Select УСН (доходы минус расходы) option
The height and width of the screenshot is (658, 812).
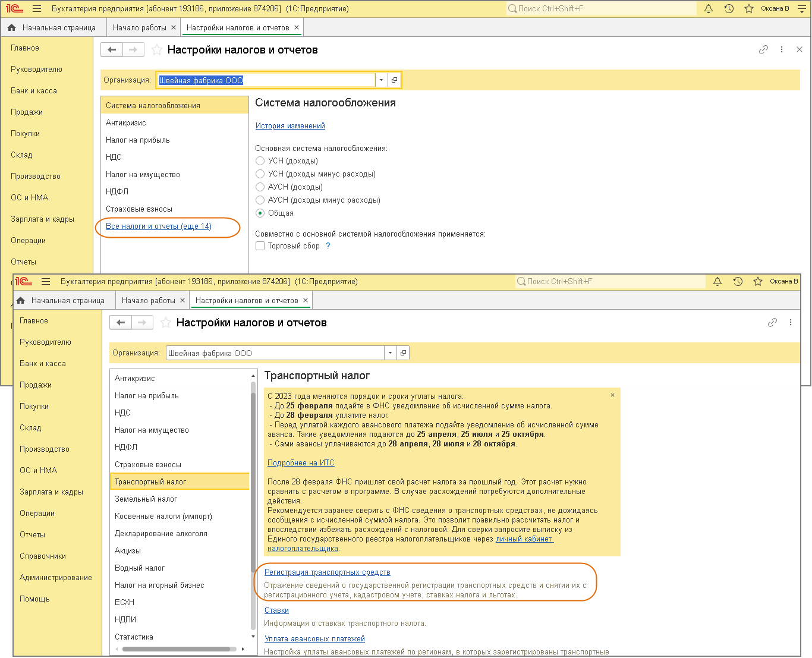tap(260, 174)
